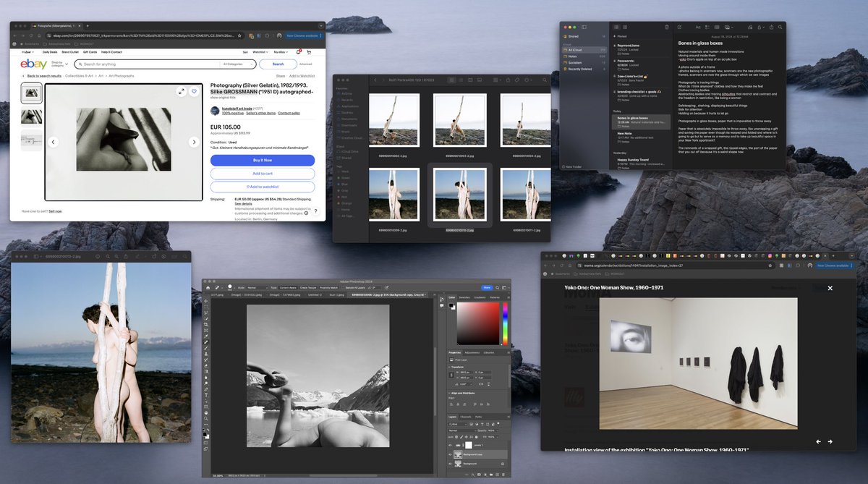Hide the Levels 1 layer

coord(450,445)
